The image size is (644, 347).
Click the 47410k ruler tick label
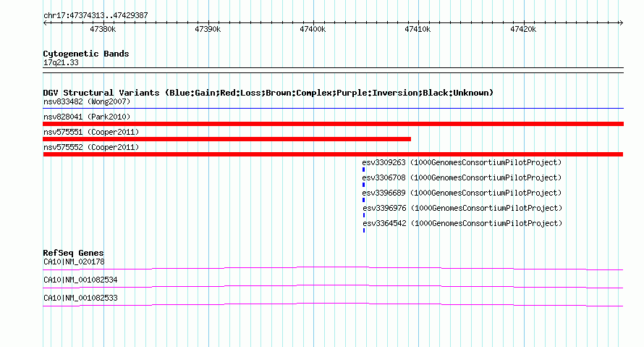click(418, 29)
